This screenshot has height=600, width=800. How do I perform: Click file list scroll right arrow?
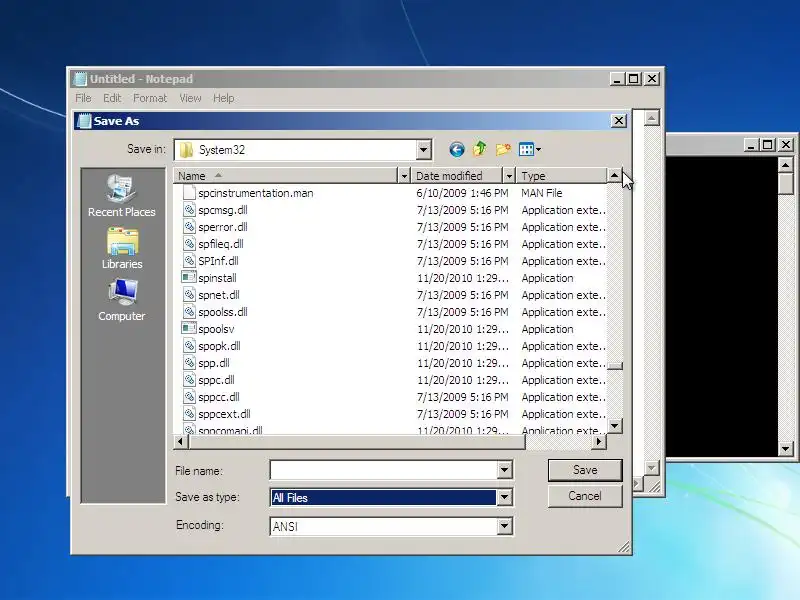599,441
